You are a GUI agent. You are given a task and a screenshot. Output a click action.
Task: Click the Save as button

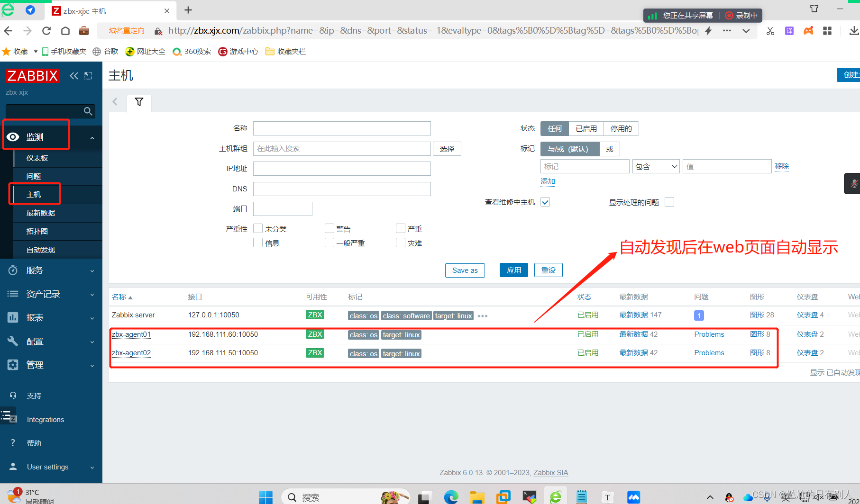tap(465, 270)
